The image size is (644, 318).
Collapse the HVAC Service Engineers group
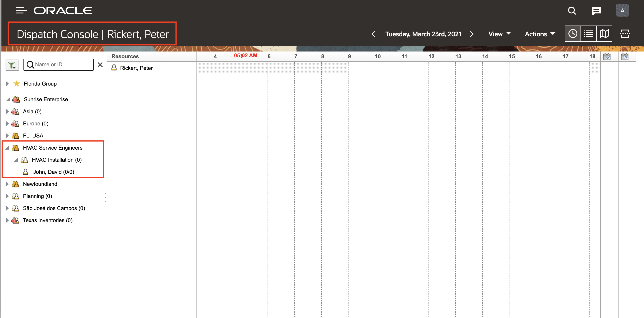coord(7,148)
